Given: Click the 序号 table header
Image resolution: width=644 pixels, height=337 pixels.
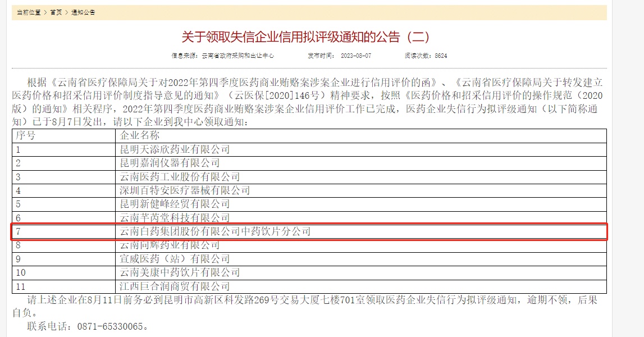Looking at the screenshot, I should pyautogui.click(x=63, y=135).
